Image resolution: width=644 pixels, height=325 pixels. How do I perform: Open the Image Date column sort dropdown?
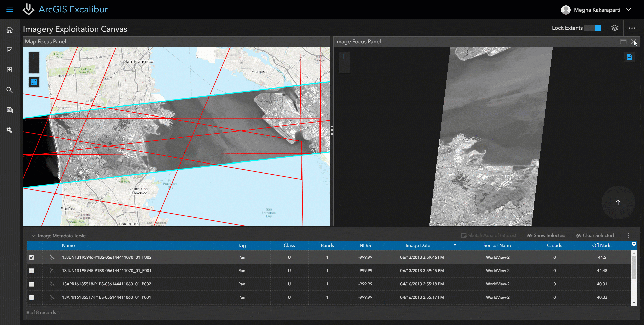455,245
